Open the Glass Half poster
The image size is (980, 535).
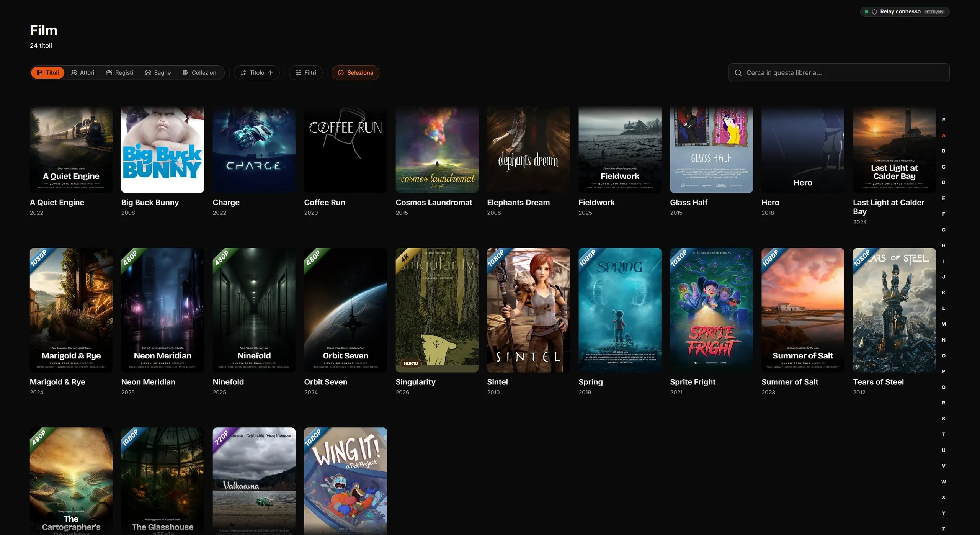[711, 150]
